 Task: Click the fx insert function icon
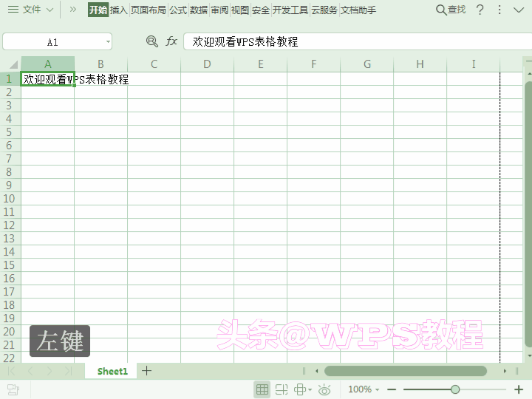coord(171,41)
